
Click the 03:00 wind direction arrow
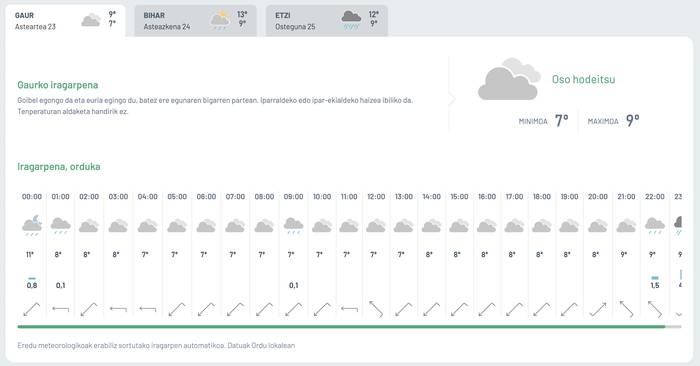click(118, 308)
